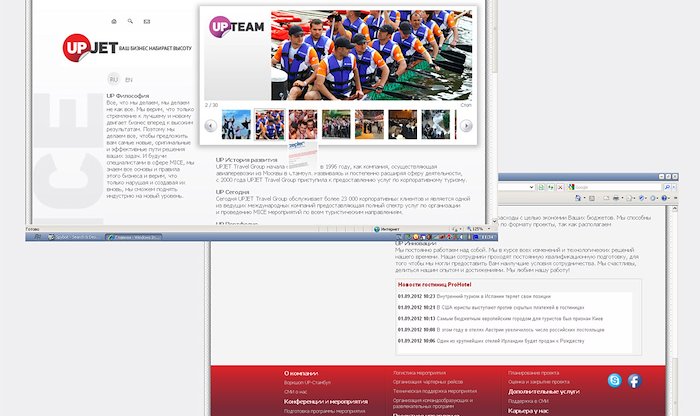Select the jumping people gallery thumbnail

tap(236, 125)
